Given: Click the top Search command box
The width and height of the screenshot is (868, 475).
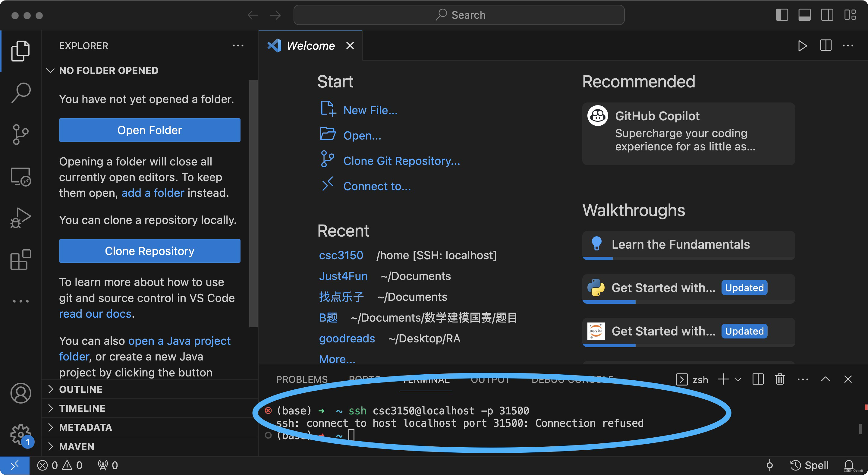Looking at the screenshot, I should [459, 15].
